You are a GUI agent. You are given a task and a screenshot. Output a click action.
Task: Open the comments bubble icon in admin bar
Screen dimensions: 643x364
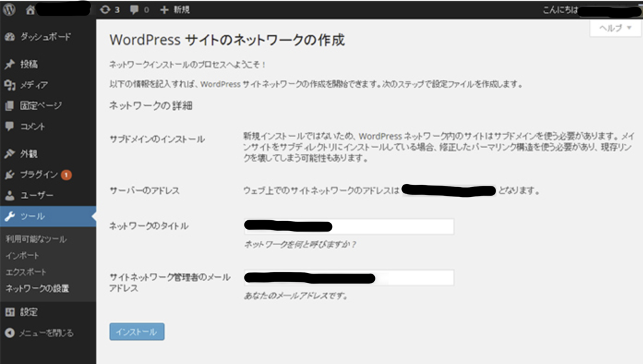(134, 9)
